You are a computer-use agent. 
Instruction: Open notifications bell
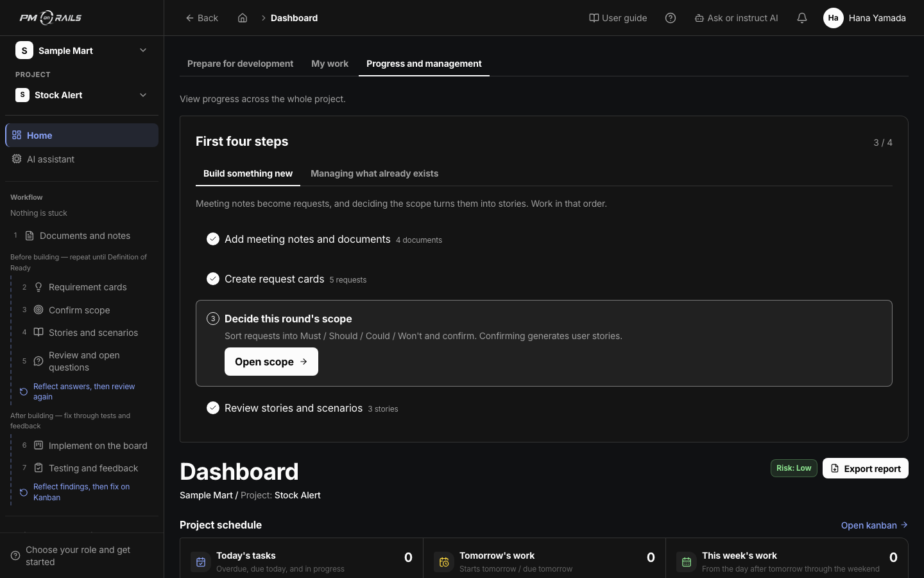pyautogui.click(x=802, y=18)
